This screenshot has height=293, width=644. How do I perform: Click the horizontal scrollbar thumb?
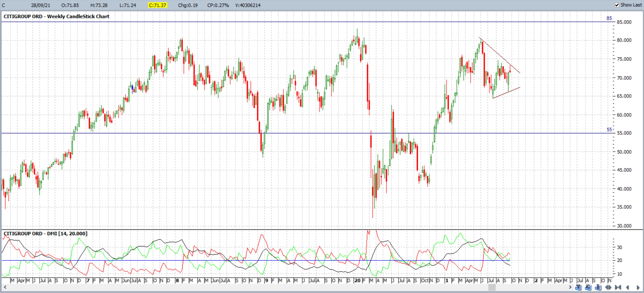(492, 287)
